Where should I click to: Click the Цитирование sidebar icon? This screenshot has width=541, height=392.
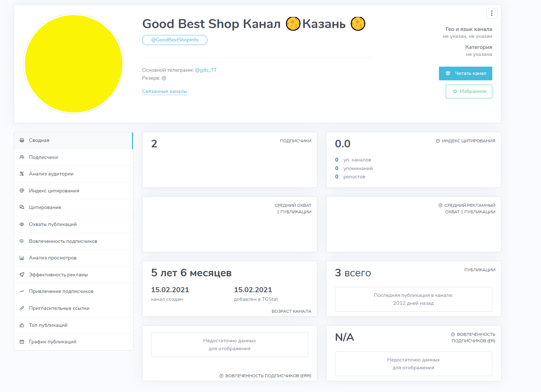pos(22,208)
